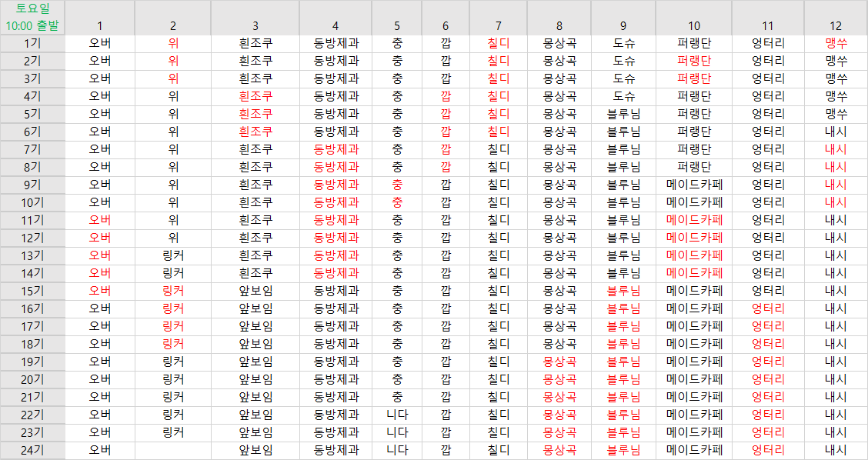Select the red 퍼랭단 cell in row 2기

pyautogui.click(x=694, y=61)
